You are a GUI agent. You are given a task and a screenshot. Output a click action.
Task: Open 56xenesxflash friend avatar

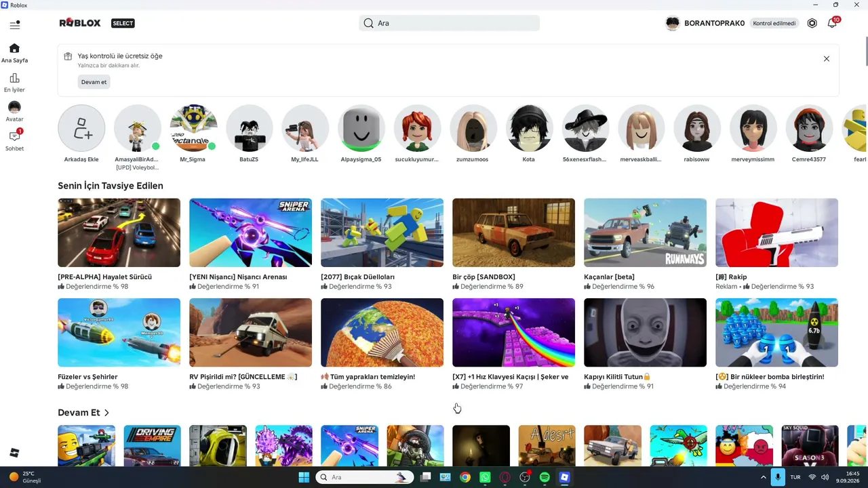point(585,128)
